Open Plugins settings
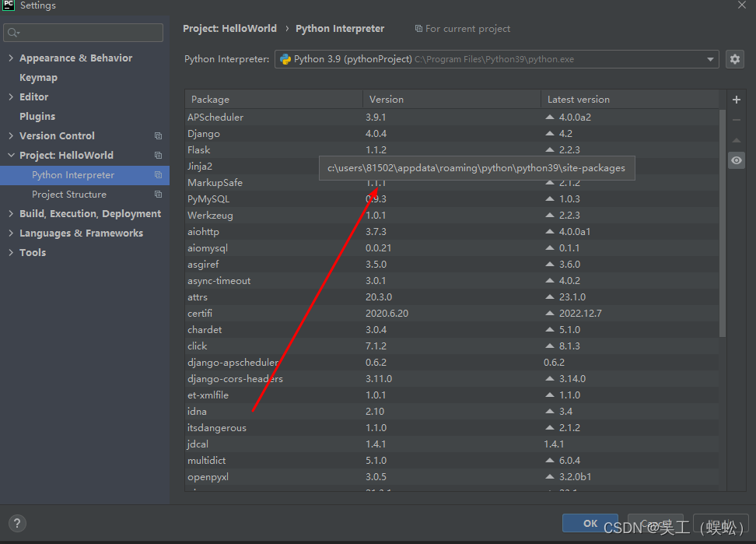 (37, 116)
